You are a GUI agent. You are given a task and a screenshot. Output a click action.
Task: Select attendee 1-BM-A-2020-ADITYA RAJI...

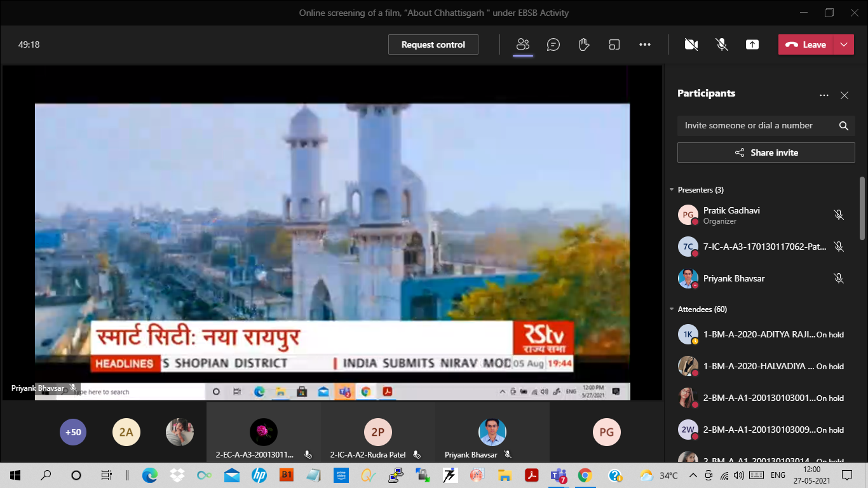pos(762,334)
